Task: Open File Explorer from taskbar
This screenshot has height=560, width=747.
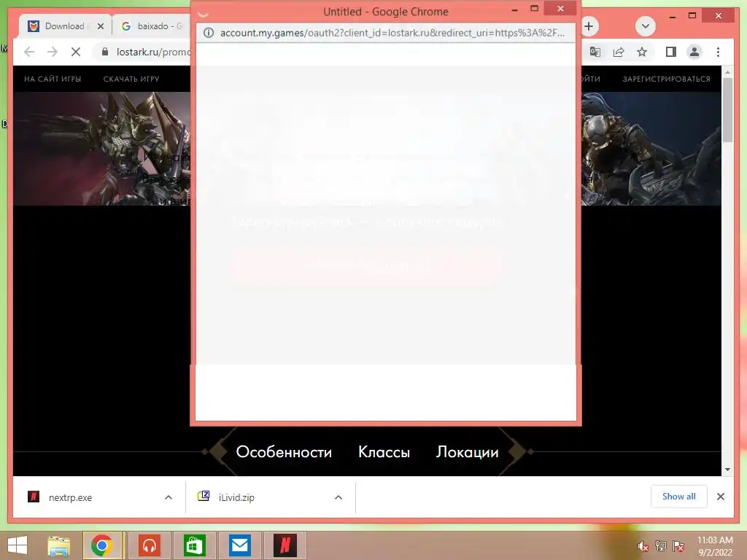Action: tap(58, 545)
